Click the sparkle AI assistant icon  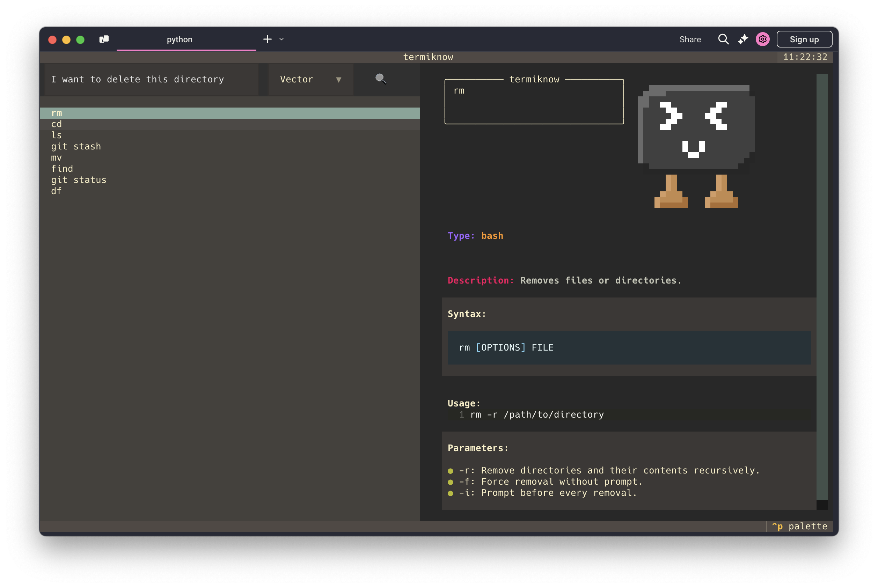click(x=743, y=39)
